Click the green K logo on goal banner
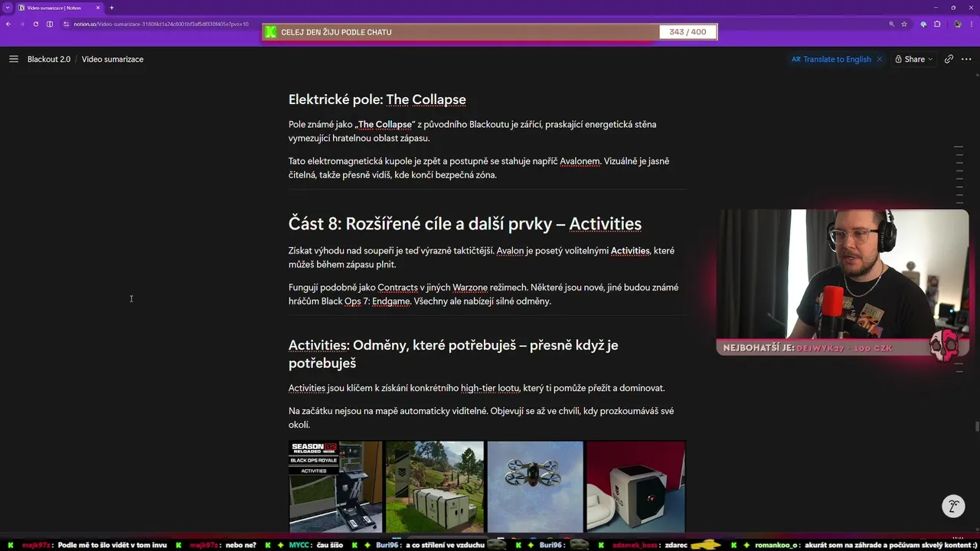This screenshot has width=980, height=551. [x=269, y=32]
